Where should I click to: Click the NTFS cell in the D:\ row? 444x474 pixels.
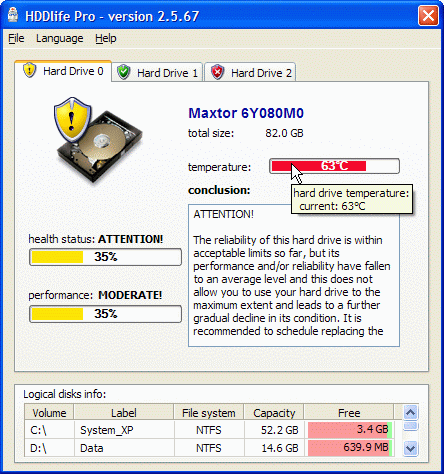click(209, 448)
